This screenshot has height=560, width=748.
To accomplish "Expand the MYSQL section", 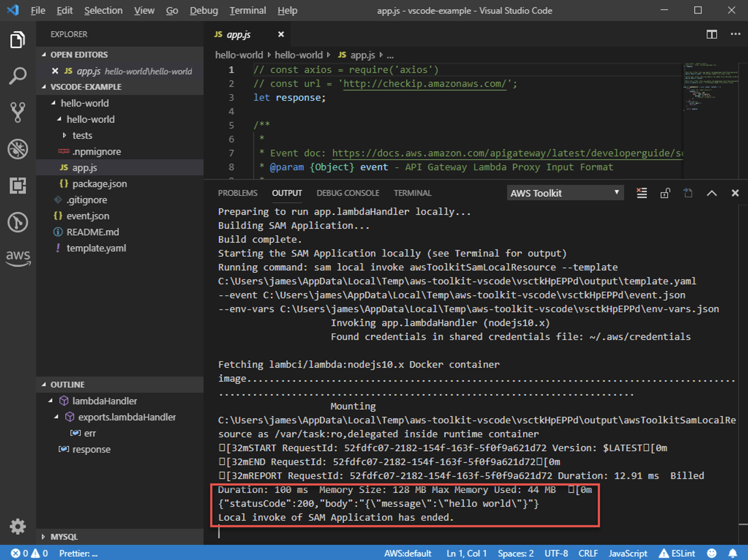I will pos(64,536).
